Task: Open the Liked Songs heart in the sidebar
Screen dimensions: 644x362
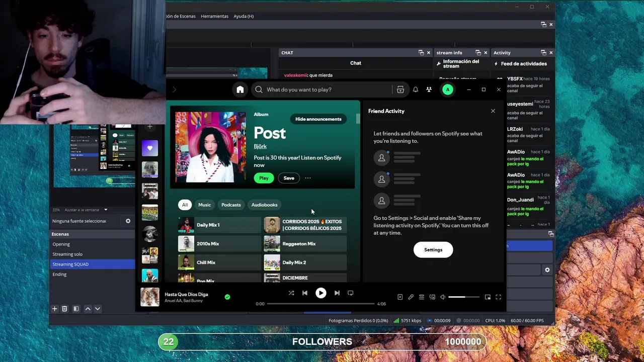Action: pos(150,148)
